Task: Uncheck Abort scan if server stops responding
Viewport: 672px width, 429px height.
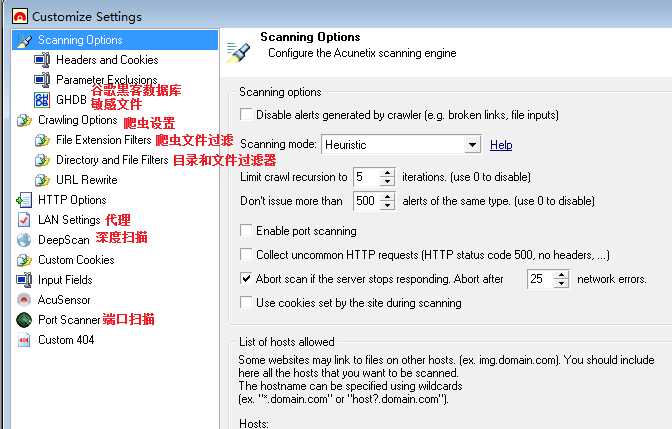Action: tap(246, 279)
